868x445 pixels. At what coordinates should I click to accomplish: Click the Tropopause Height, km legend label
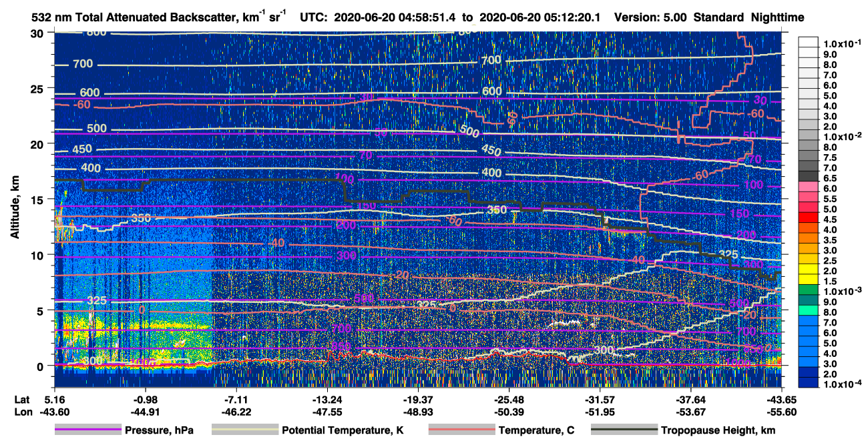tap(718, 430)
